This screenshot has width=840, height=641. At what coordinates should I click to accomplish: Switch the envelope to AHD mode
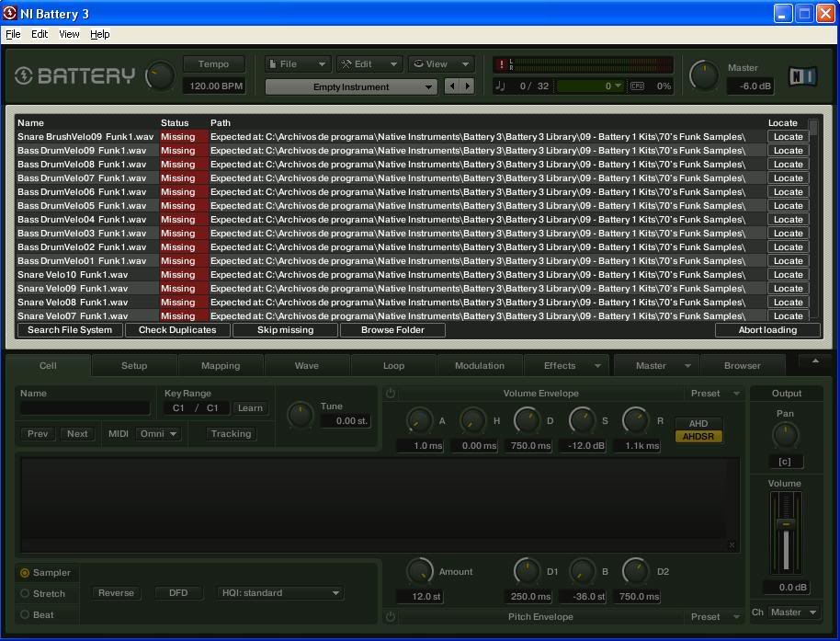click(x=698, y=424)
